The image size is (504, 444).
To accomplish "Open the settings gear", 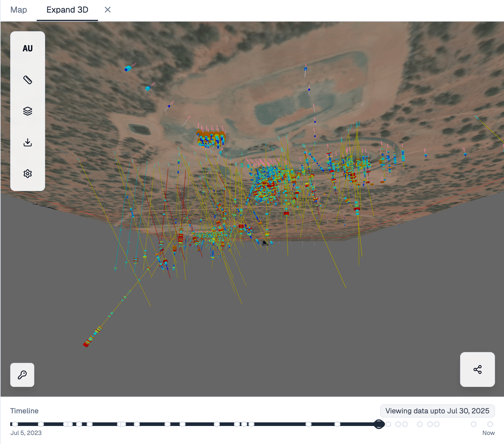I will [x=28, y=174].
